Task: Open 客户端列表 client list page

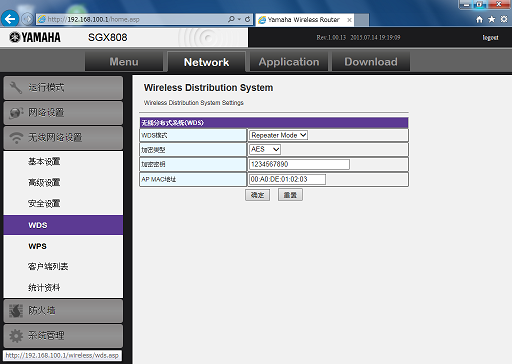Action: tap(48, 267)
